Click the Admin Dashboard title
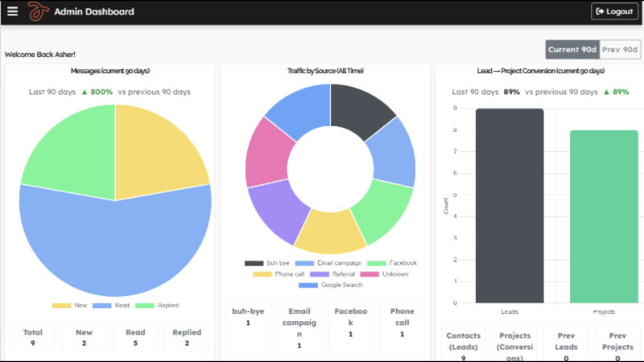This screenshot has height=362, width=644. 94,11
